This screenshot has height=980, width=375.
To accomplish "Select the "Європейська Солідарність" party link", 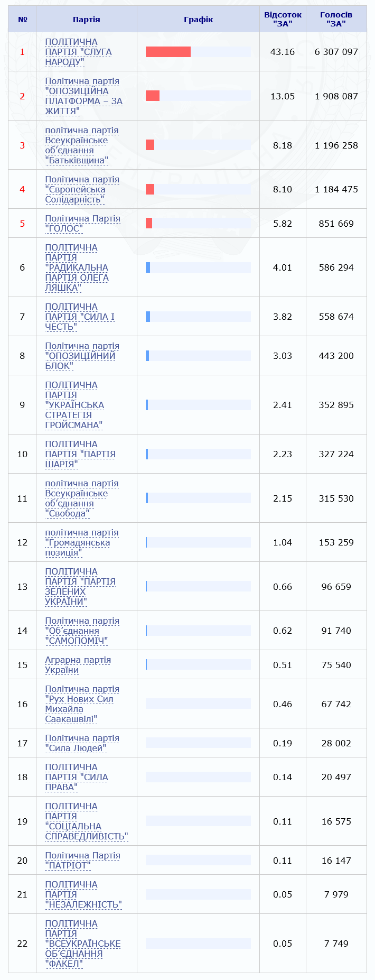I will click(82, 189).
